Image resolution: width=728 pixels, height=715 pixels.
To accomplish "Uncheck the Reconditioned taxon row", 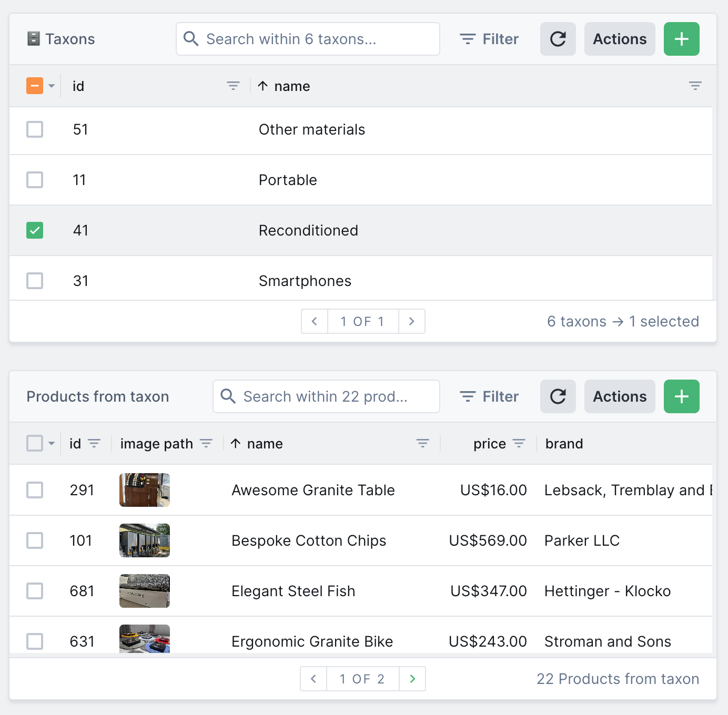I will [35, 230].
